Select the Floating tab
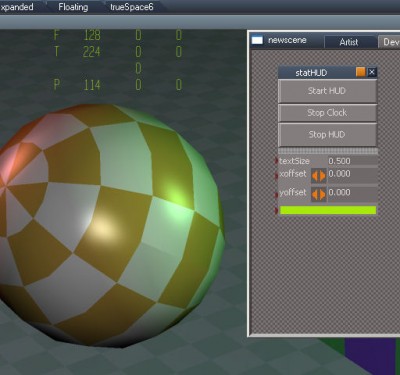This screenshot has width=400, height=375. click(x=73, y=7)
